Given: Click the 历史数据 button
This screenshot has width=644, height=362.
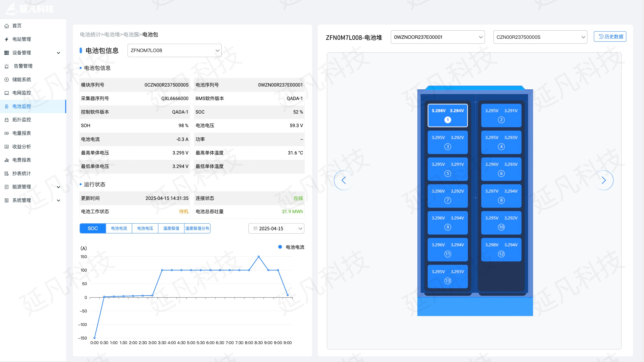Looking at the screenshot, I should click(610, 37).
